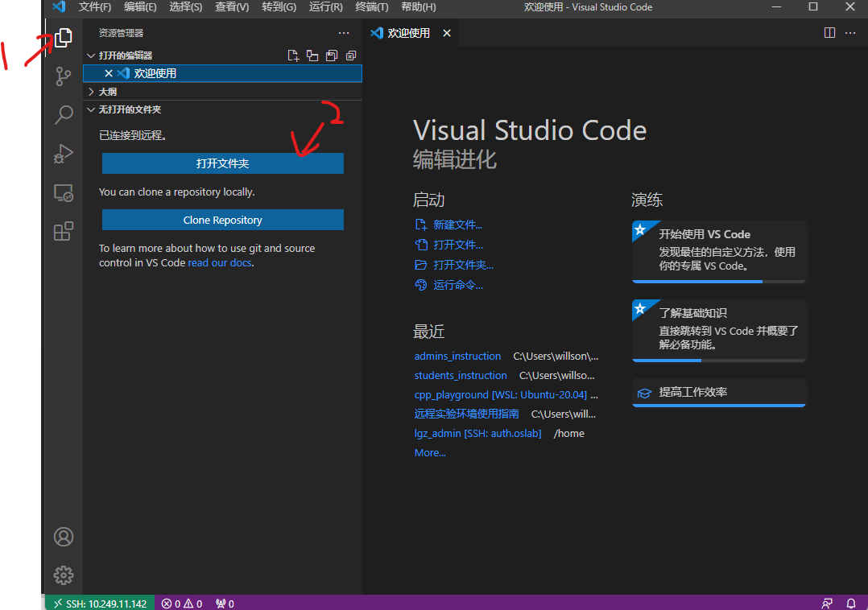Open the Source Control view
This screenshot has width=868, height=610.
point(64,76)
